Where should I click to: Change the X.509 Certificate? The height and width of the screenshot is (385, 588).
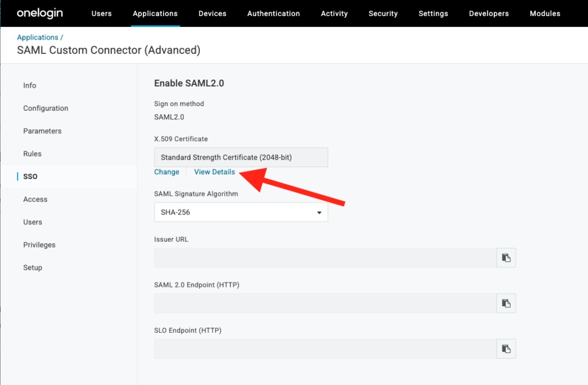point(167,172)
